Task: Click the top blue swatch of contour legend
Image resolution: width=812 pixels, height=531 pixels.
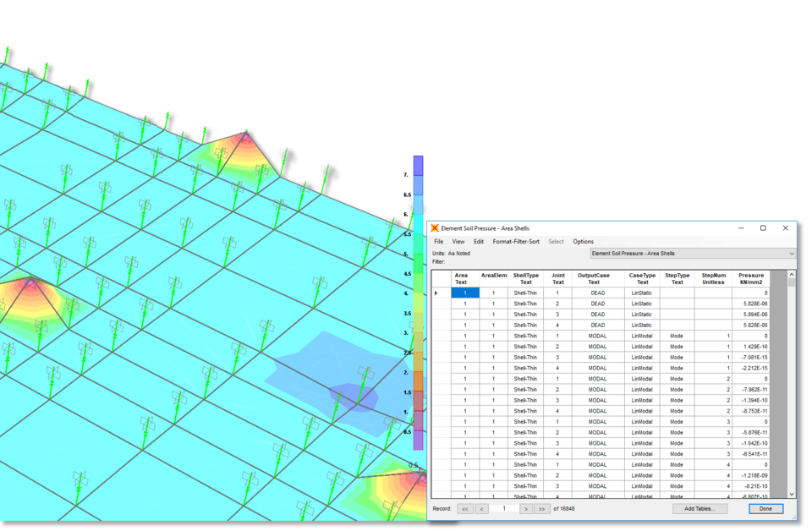Action: pyautogui.click(x=418, y=165)
